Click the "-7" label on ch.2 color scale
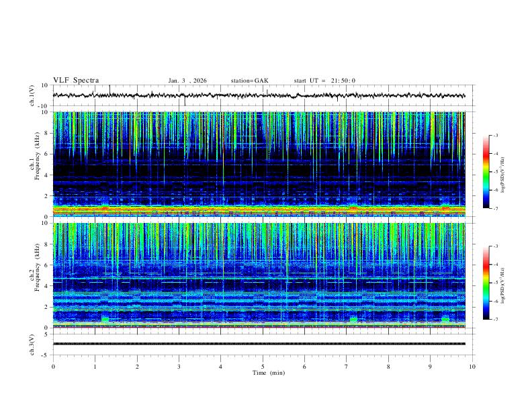Viewport: 532px width, 411px height. (495, 319)
